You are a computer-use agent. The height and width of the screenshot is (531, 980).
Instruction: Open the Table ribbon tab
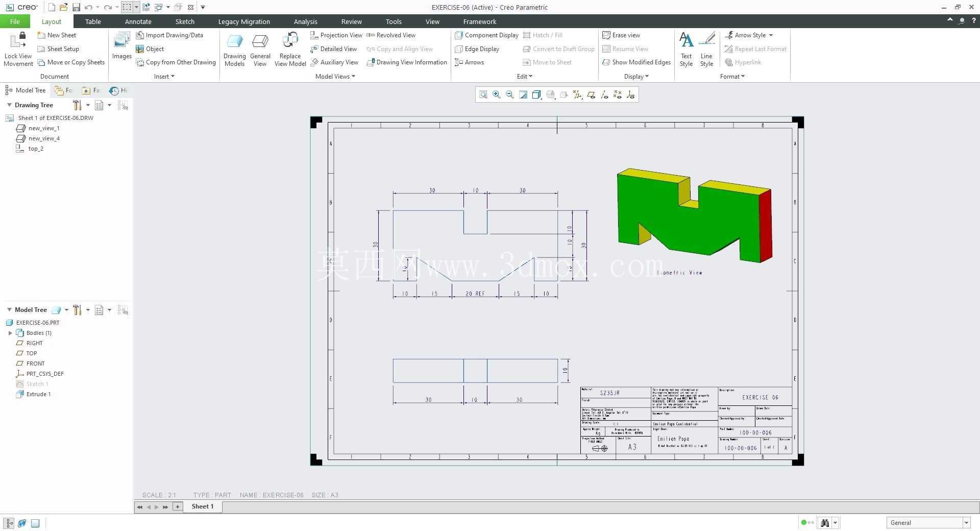pos(93,21)
